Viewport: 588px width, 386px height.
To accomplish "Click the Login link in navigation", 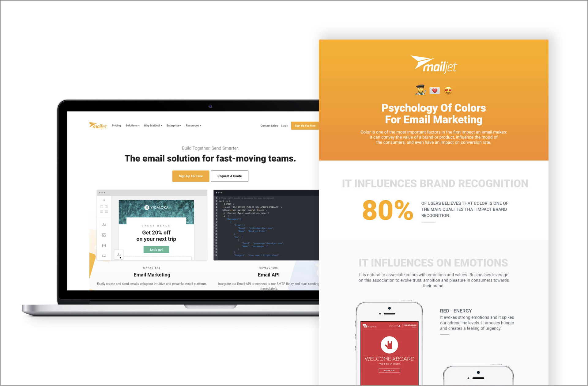I will [x=285, y=125].
